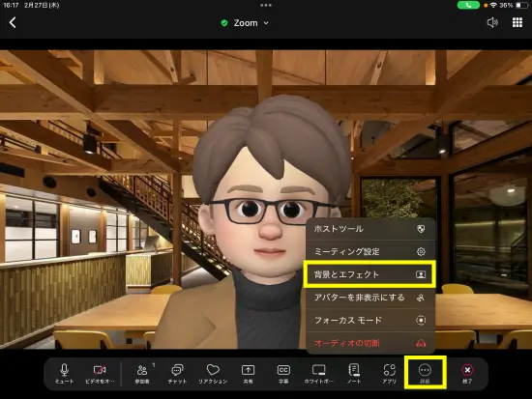Image resolution: width=532 pixels, height=399 pixels.
Task: Select アバターを非表示にする option
Action: [x=370, y=298]
